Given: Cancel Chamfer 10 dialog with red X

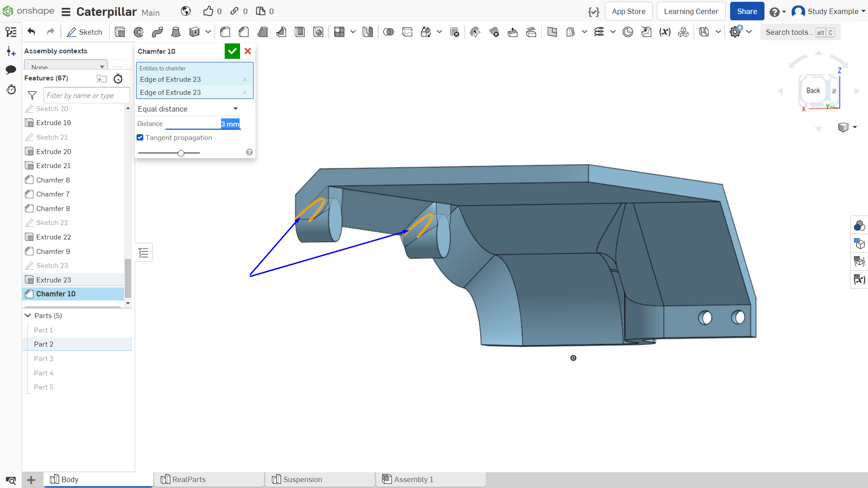Looking at the screenshot, I should 248,51.
